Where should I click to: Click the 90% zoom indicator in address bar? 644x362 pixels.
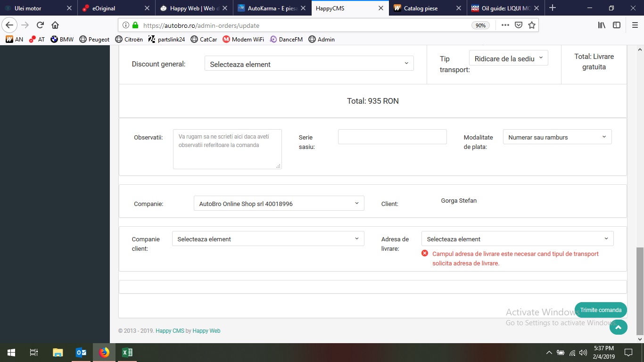click(x=480, y=25)
